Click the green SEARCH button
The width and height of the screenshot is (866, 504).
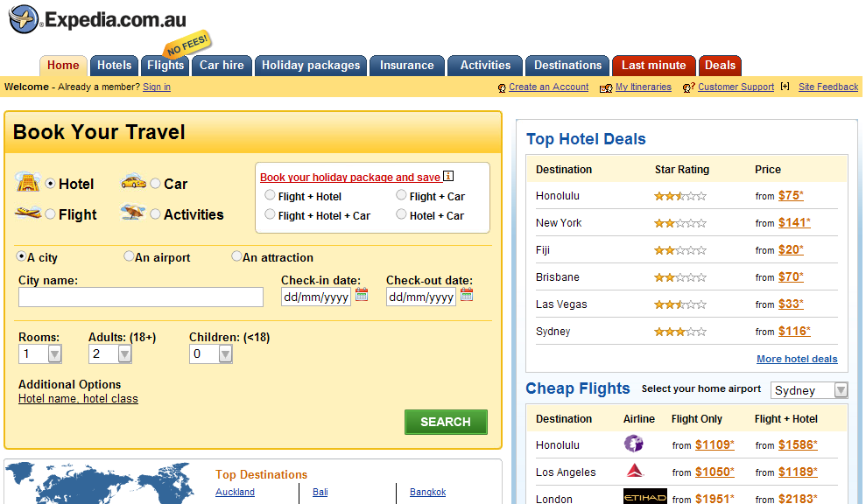tap(446, 422)
